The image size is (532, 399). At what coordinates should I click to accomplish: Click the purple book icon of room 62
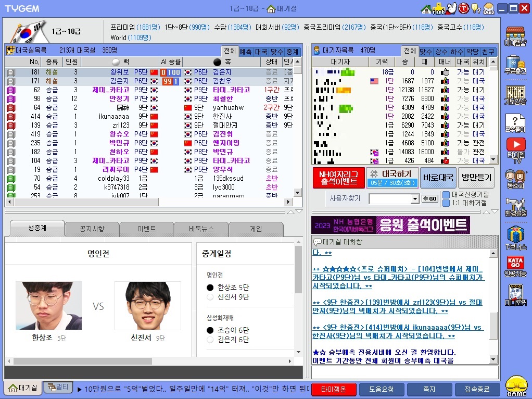click(11, 90)
